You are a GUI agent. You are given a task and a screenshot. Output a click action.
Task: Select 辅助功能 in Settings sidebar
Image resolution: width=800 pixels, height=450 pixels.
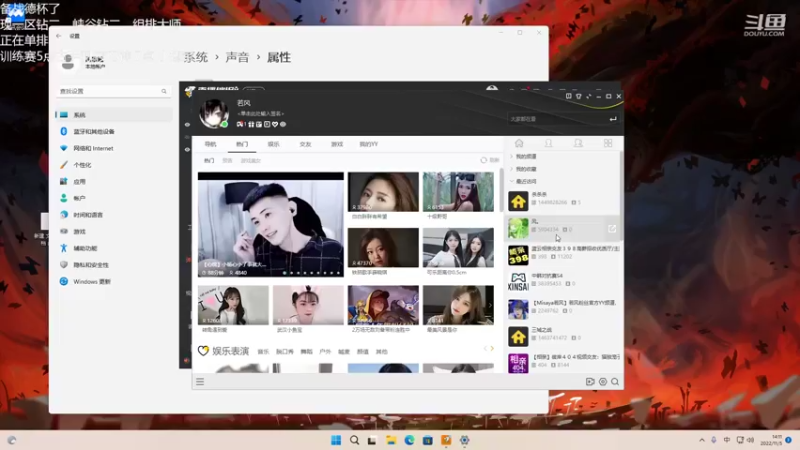(x=114, y=248)
